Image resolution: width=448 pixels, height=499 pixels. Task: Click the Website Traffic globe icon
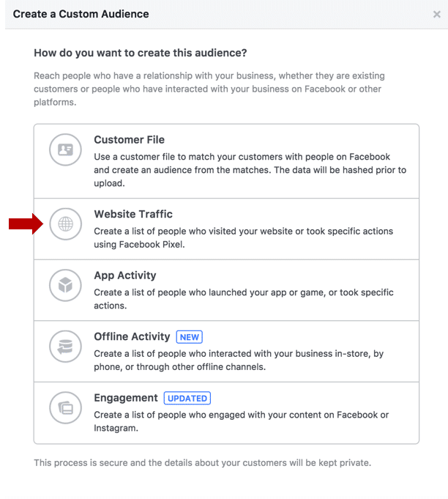(x=65, y=224)
